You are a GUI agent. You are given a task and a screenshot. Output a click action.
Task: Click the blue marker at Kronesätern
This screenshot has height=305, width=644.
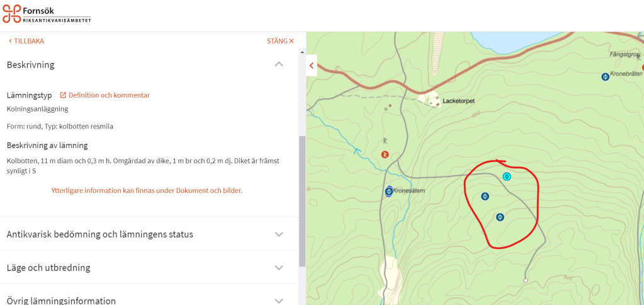tap(389, 192)
